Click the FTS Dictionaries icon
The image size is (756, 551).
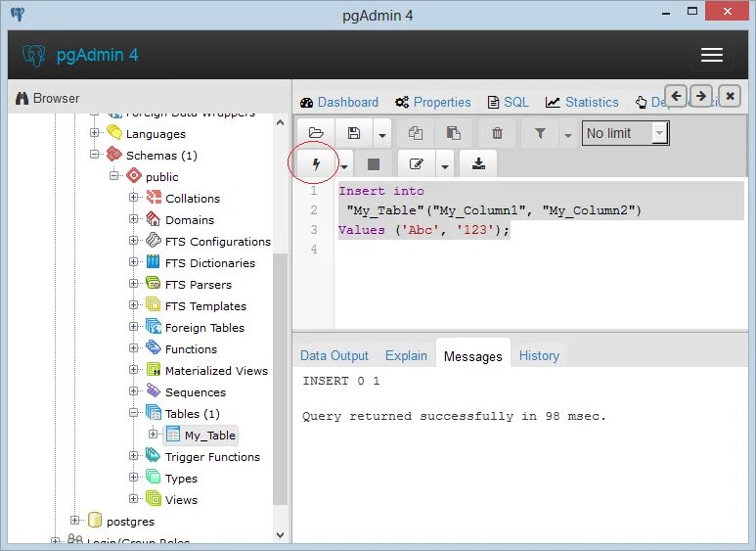click(x=153, y=261)
